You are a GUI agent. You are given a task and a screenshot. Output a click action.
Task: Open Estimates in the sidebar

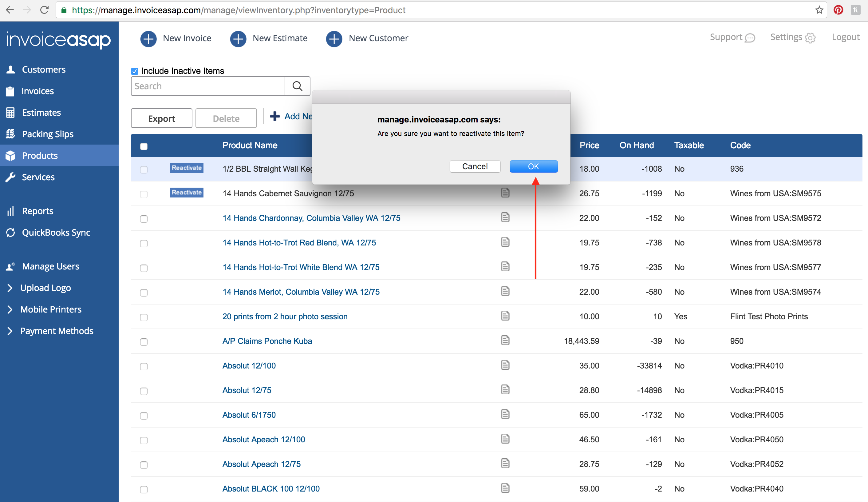(x=41, y=112)
